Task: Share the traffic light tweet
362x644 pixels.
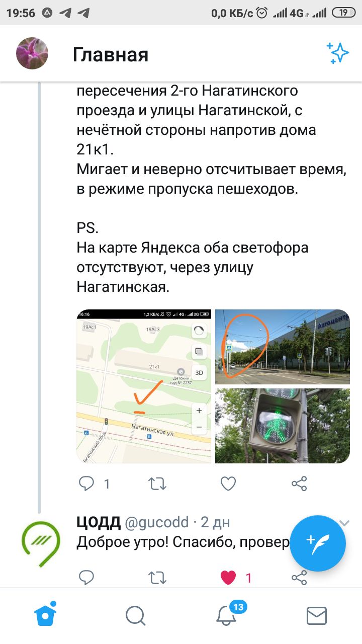Action: pos(299,484)
